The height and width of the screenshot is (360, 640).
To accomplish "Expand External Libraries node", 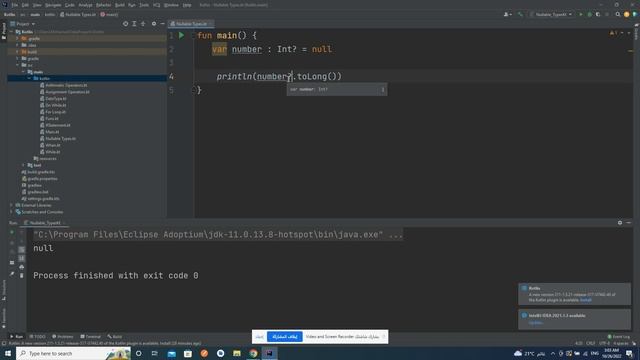I will [x=11, y=205].
